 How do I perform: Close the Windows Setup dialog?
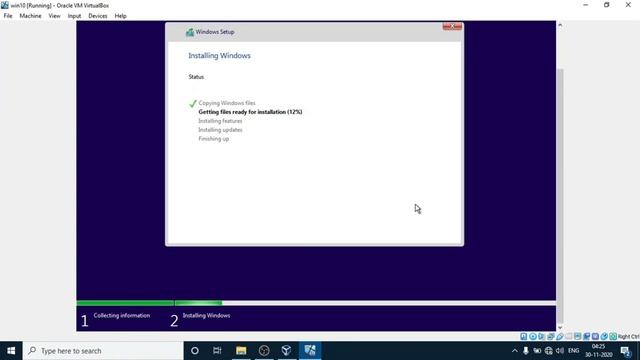tap(452, 26)
